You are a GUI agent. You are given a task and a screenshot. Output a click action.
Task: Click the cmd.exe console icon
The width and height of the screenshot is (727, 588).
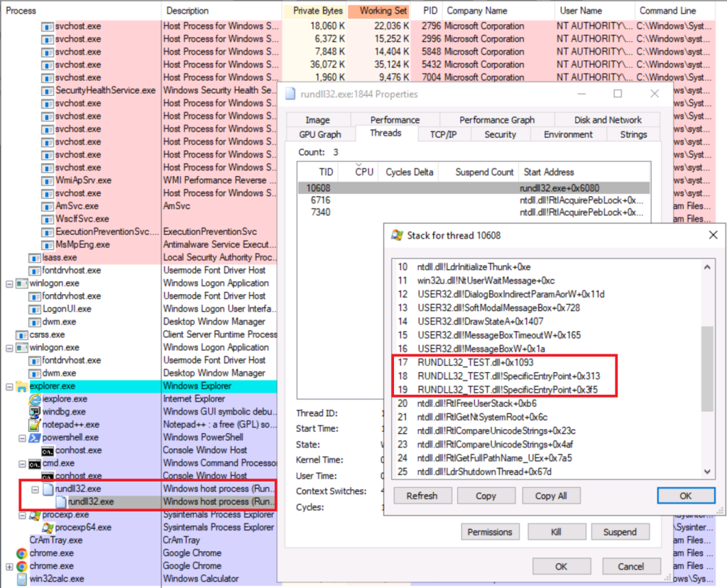pyautogui.click(x=35, y=463)
